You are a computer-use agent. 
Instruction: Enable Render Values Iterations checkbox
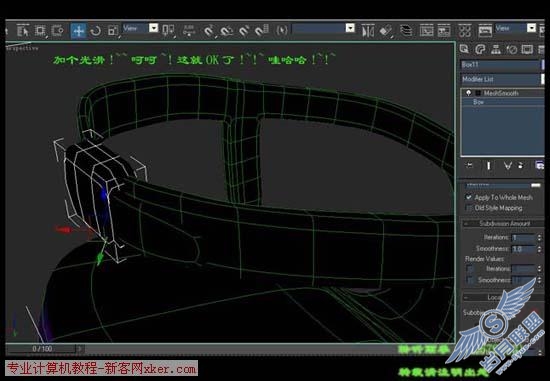[470, 269]
